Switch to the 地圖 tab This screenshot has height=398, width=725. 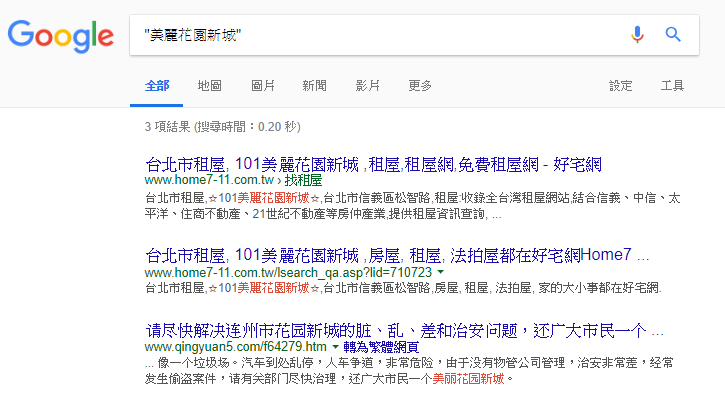[x=209, y=86]
